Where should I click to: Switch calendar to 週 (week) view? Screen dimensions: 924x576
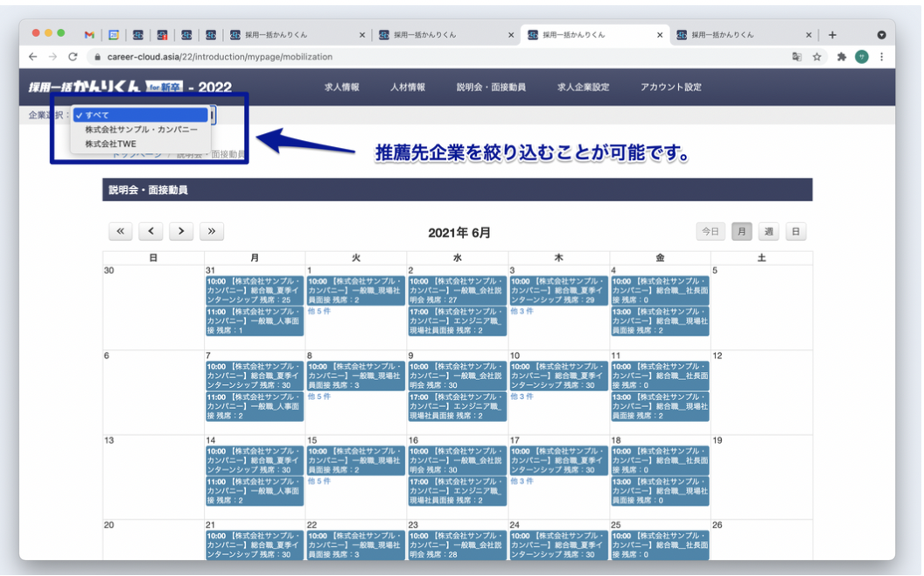pos(767,231)
